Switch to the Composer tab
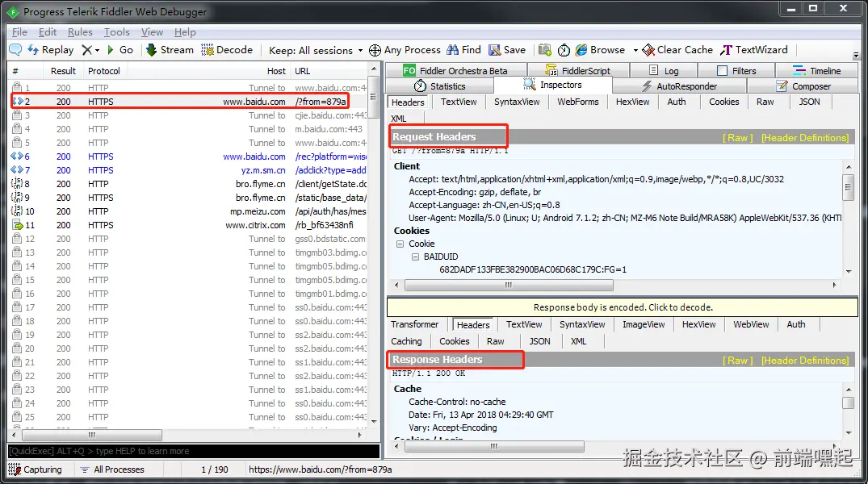868x484 pixels. pos(803,86)
